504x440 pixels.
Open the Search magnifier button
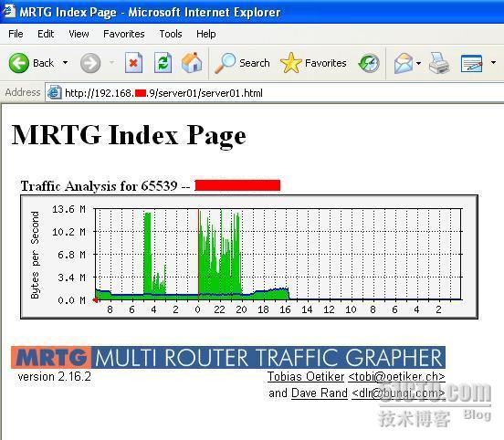click(x=242, y=63)
